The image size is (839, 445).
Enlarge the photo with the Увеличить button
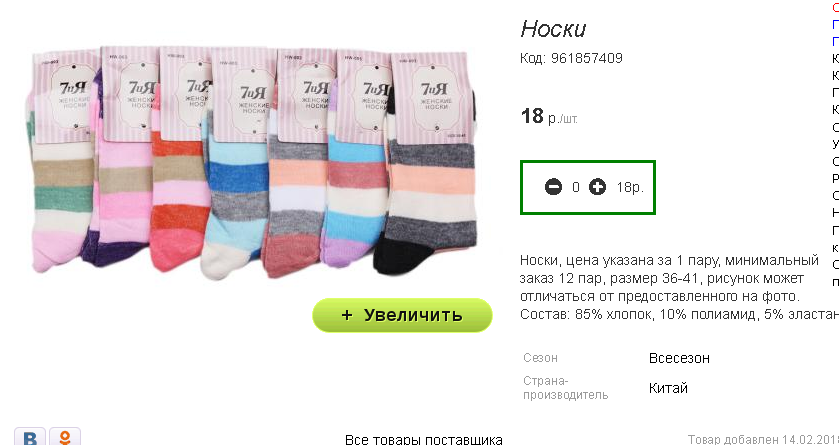click(402, 315)
